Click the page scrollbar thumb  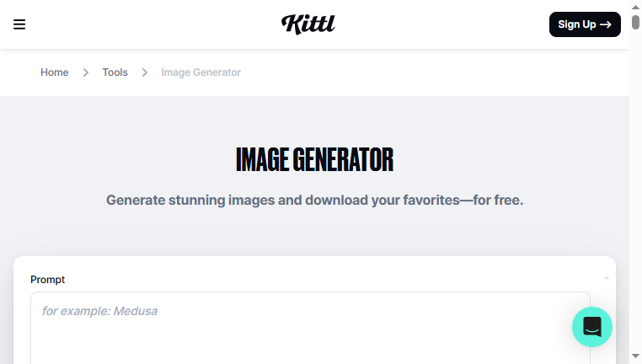tap(635, 22)
